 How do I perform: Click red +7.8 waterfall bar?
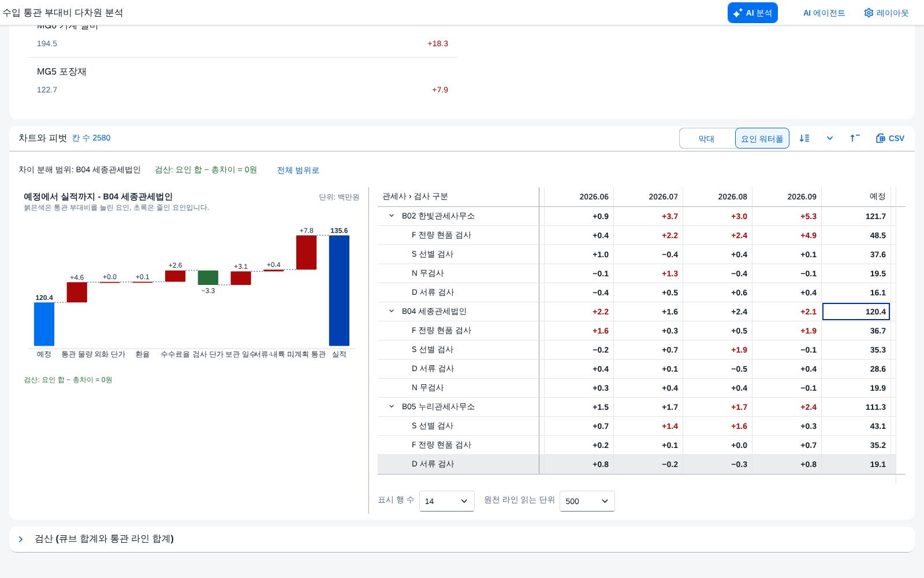306,253
